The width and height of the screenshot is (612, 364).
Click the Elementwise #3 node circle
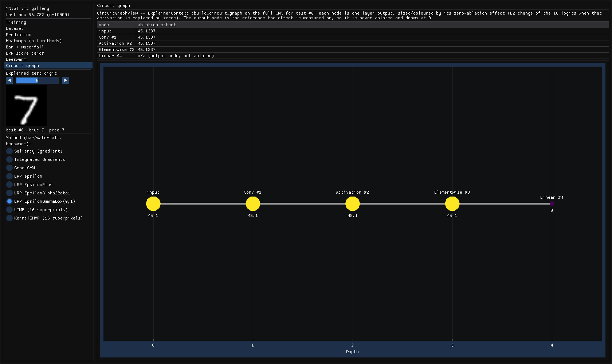(452, 203)
